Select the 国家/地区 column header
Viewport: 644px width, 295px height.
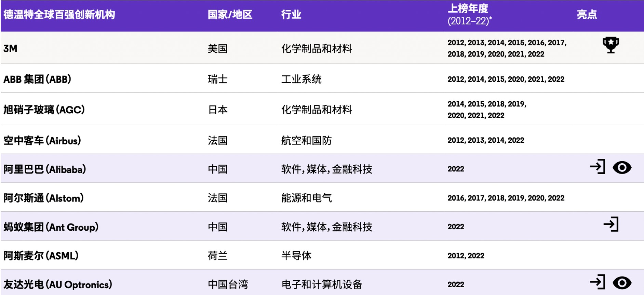point(230,15)
